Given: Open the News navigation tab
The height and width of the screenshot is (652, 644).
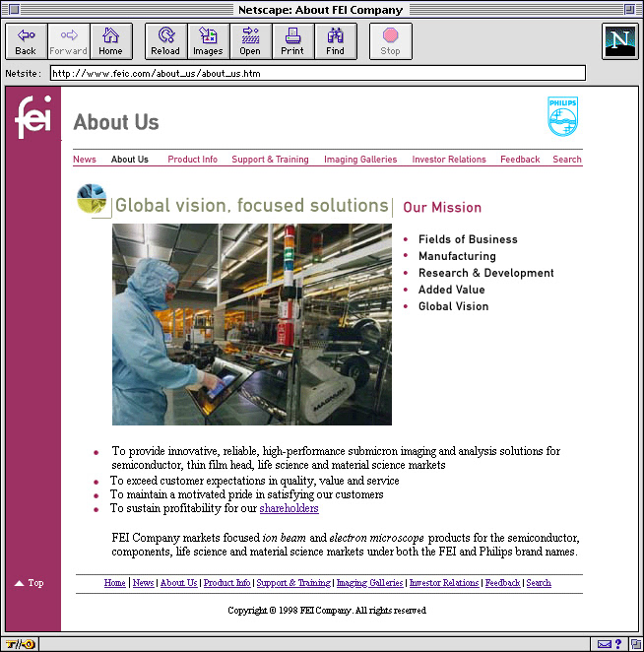Looking at the screenshot, I should click(85, 160).
